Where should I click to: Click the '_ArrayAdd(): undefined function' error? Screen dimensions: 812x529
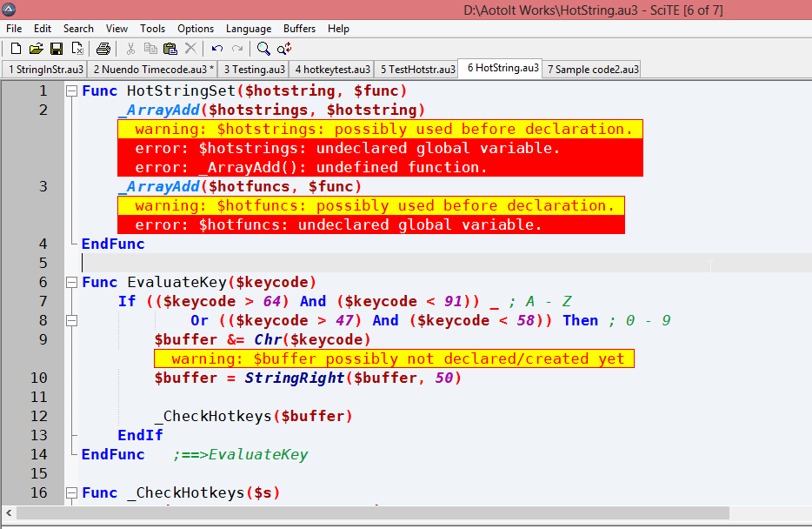[x=380, y=167]
